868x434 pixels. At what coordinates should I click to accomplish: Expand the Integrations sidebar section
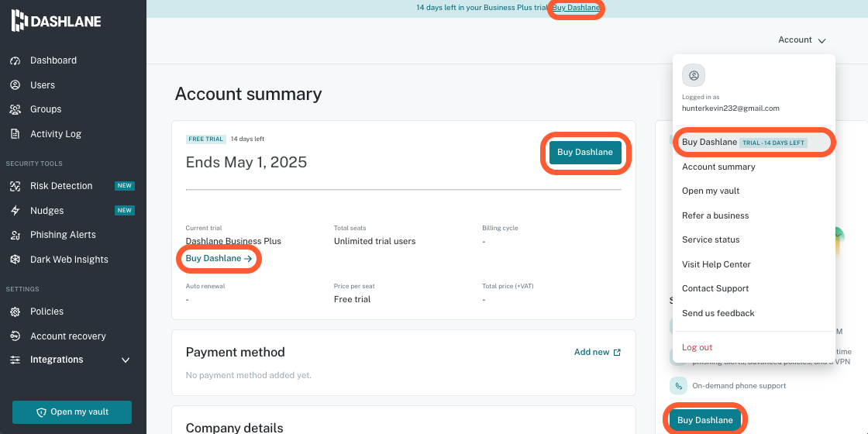point(126,360)
